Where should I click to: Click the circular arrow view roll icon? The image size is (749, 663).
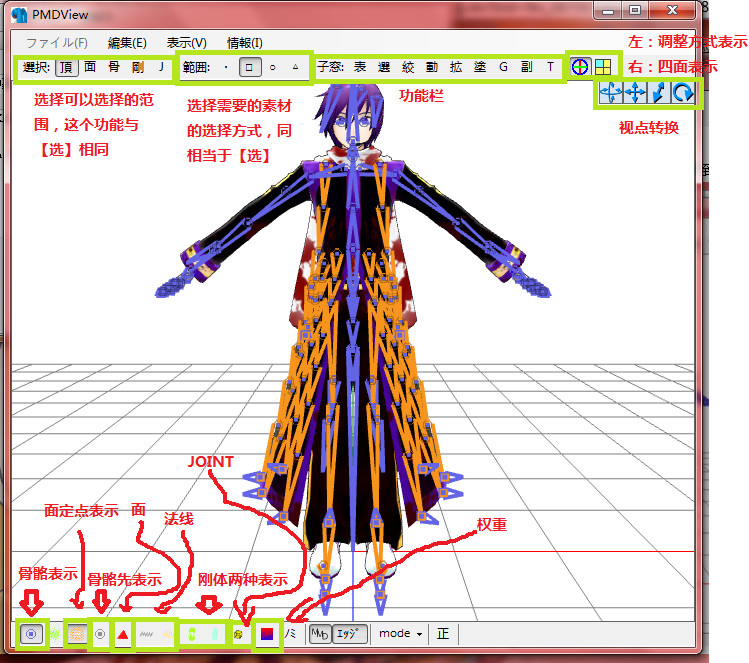[x=683, y=93]
